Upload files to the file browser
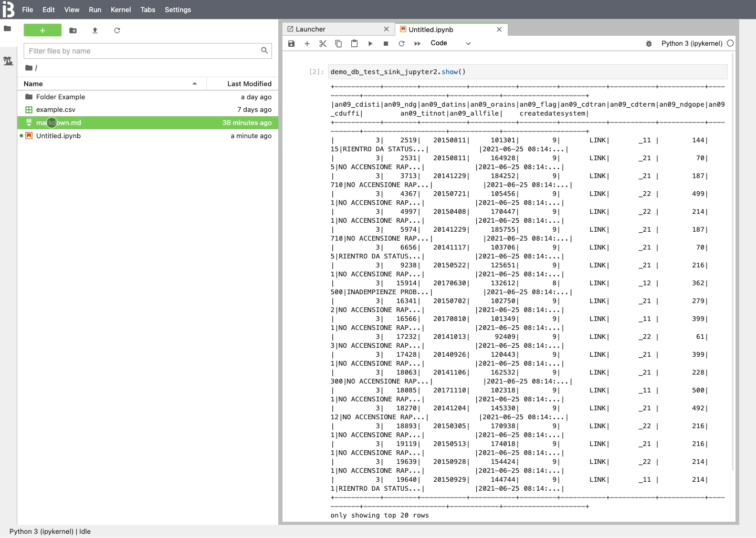Screen dimensions: 756x538 point(95,30)
